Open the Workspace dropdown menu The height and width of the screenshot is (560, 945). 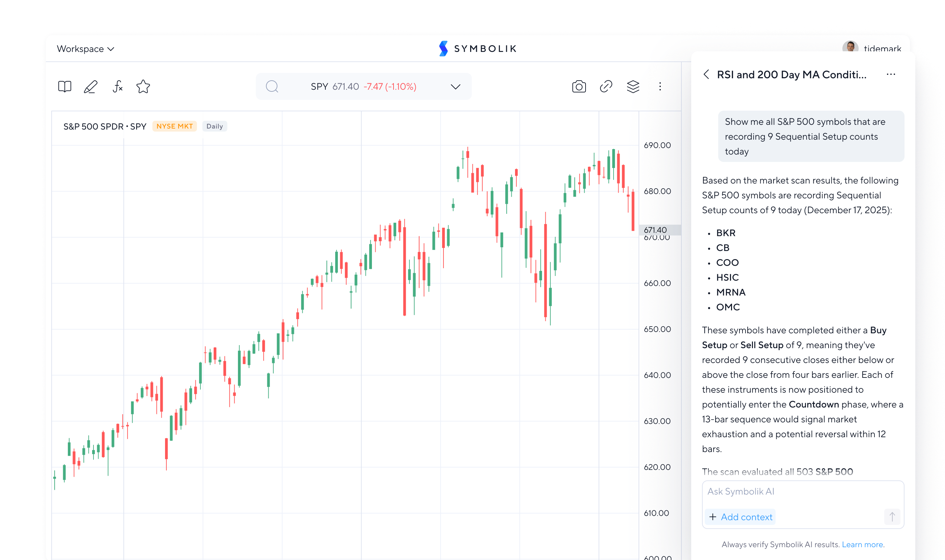(85, 49)
